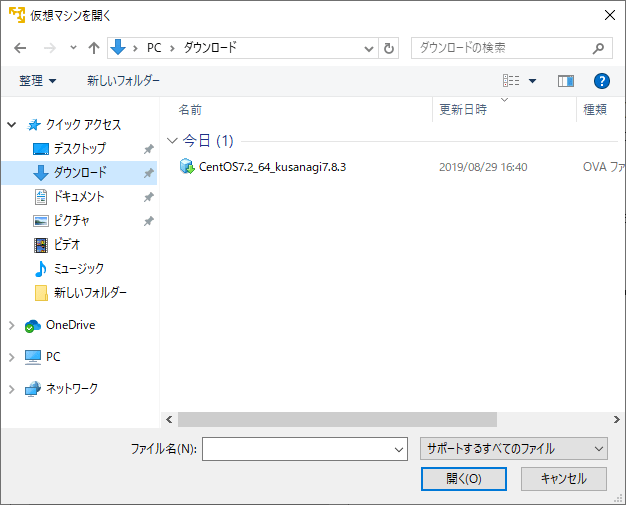The height and width of the screenshot is (505, 626).
Task: Open the view options dropdown arrow
Action: click(533, 81)
